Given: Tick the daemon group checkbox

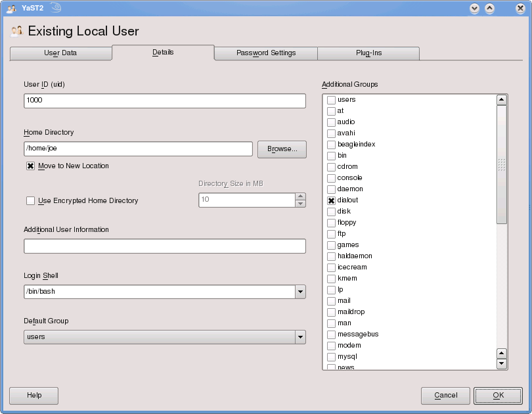Looking at the screenshot, I should [331, 189].
